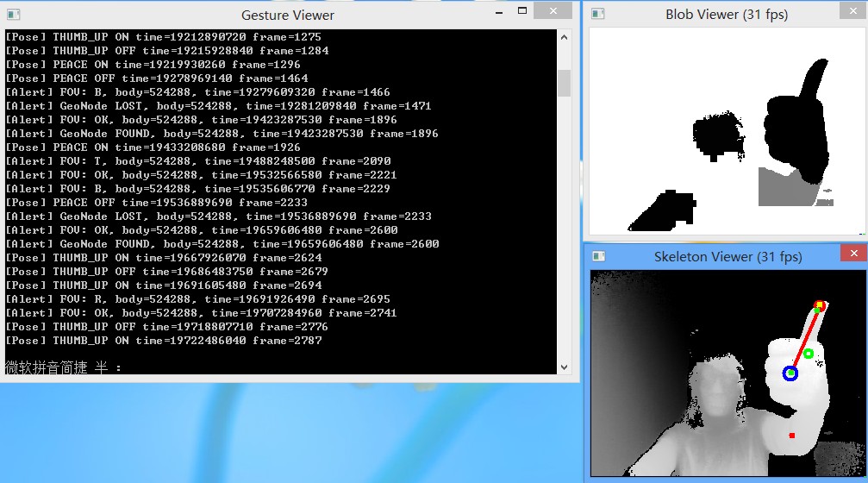This screenshot has height=483, width=868.
Task: Click the THUMB_UP ON line frame=2694
Action: tap(164, 285)
